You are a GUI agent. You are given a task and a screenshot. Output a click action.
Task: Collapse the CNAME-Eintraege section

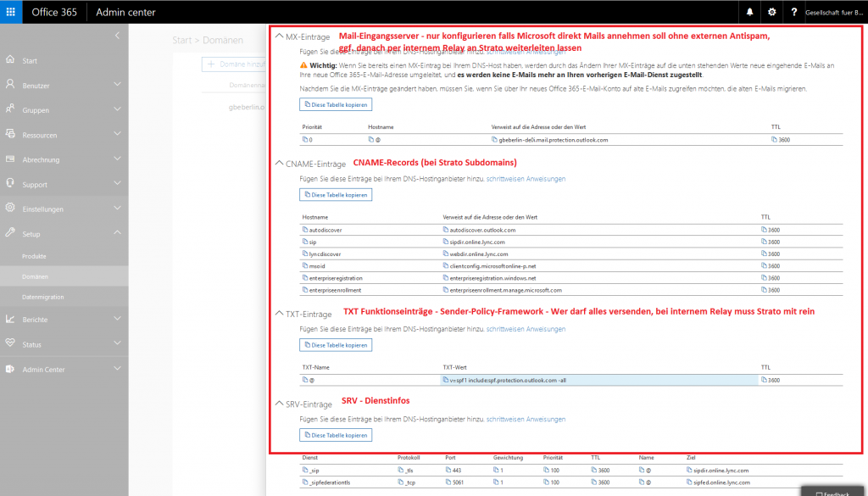point(280,164)
